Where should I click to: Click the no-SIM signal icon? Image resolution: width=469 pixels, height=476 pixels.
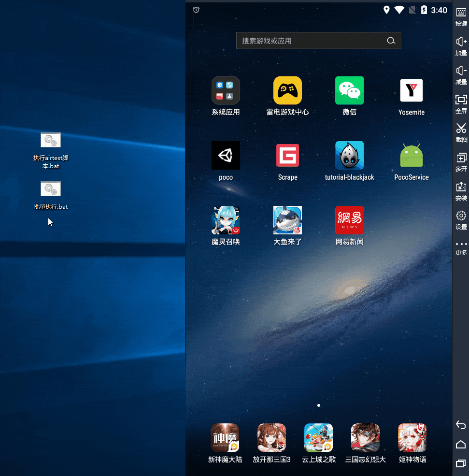pyautogui.click(x=412, y=10)
